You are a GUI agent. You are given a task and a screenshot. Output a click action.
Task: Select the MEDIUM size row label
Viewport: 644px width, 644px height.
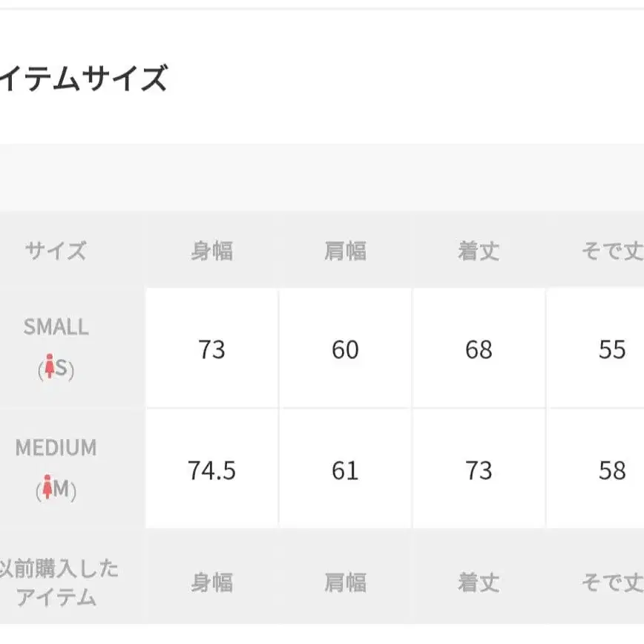coord(56,448)
